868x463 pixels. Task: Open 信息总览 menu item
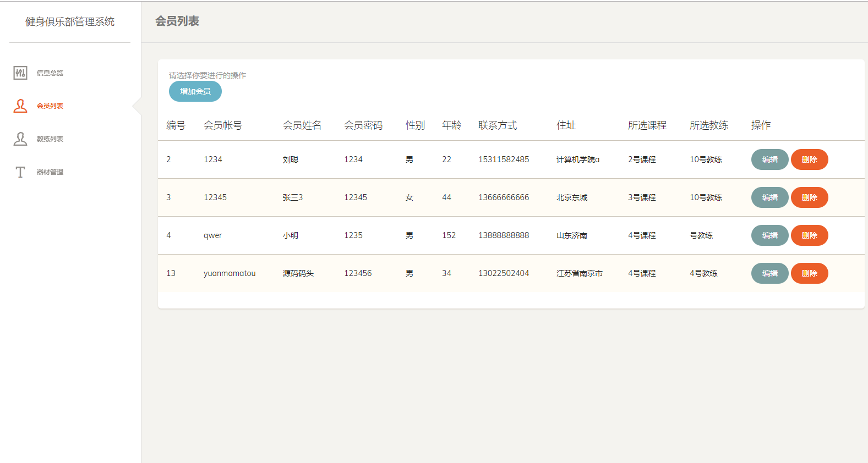(50, 73)
